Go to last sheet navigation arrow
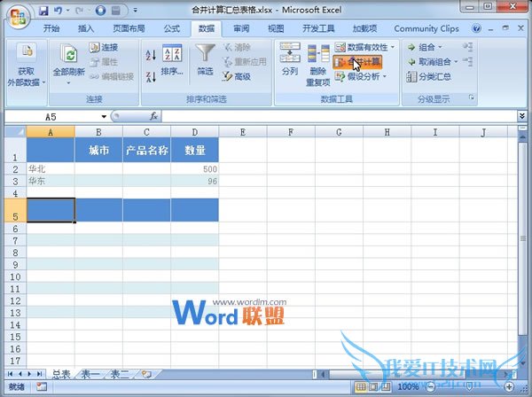Image resolution: width=532 pixels, height=397 pixels. pyautogui.click(x=39, y=374)
